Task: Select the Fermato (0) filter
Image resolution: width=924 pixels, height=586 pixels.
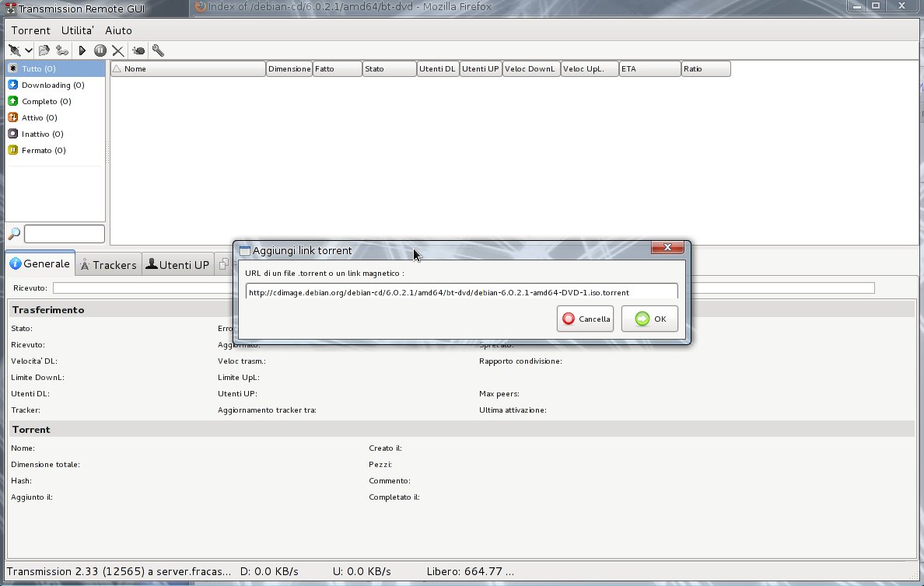Action: point(55,150)
